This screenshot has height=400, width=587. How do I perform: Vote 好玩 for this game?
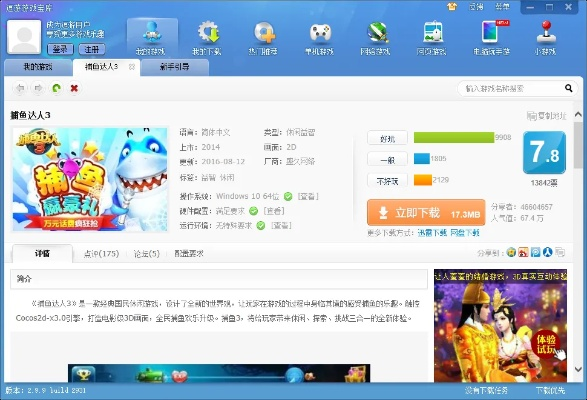point(387,138)
